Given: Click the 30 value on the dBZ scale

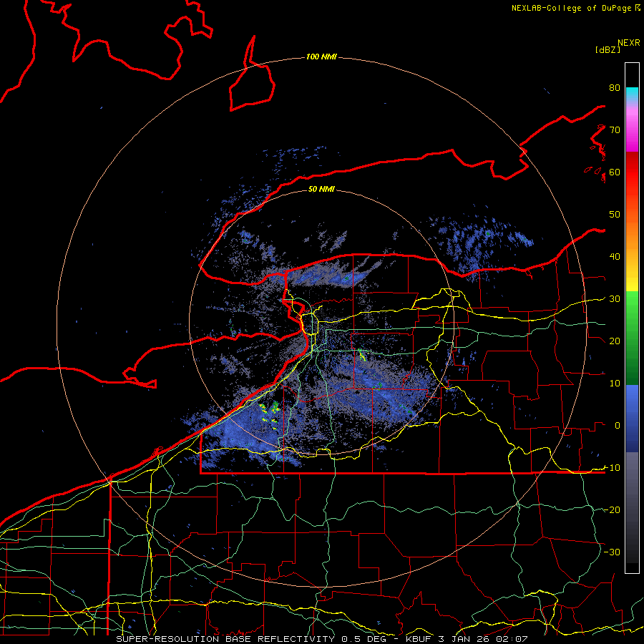Looking at the screenshot, I should (x=615, y=299).
